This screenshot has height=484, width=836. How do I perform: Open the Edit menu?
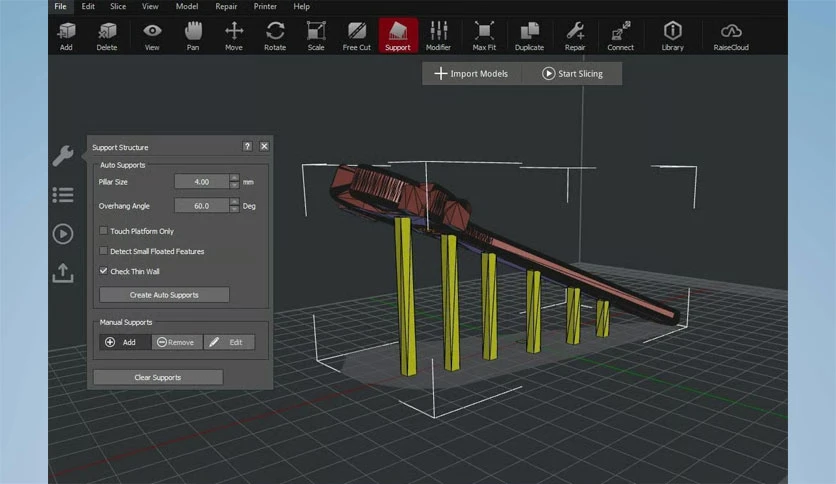[88, 6]
